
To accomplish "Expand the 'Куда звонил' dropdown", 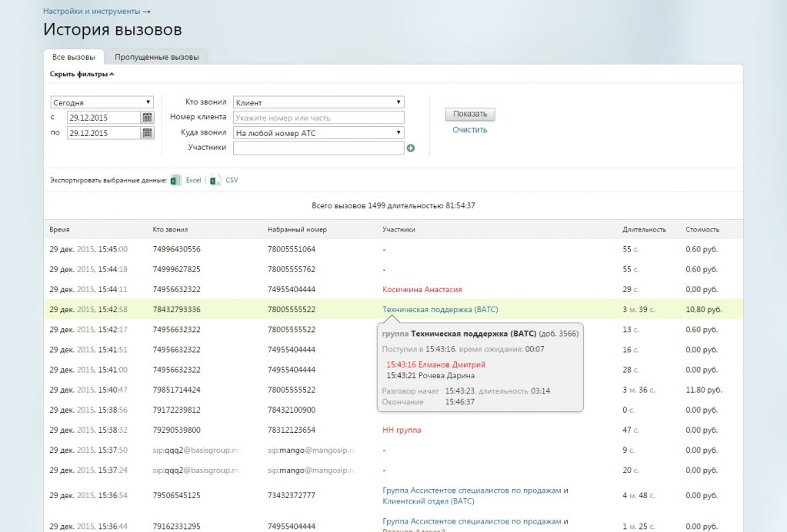I will 318,133.
